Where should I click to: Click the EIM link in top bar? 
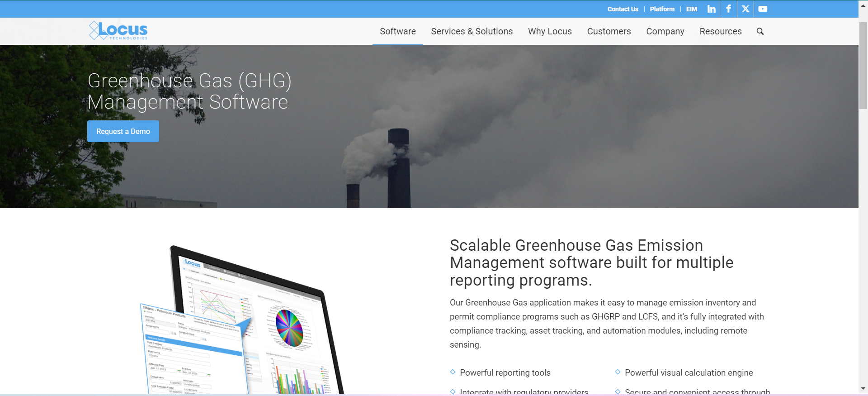tap(691, 9)
